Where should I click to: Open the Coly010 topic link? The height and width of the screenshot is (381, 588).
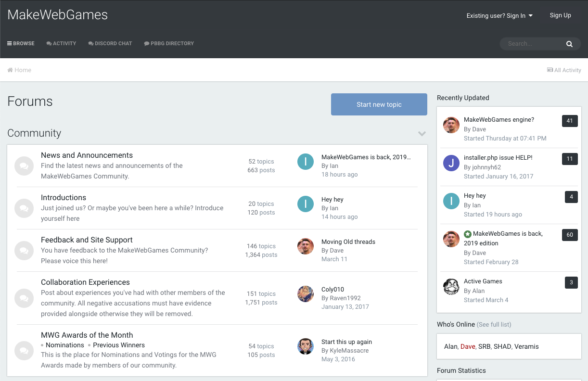[x=332, y=290]
